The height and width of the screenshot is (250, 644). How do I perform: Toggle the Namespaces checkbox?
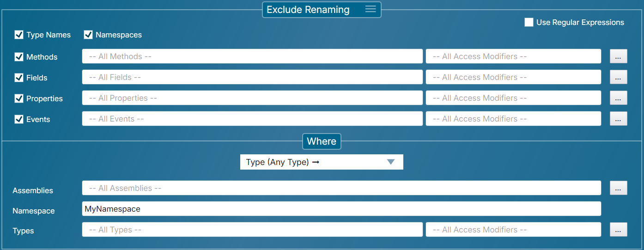[88, 35]
